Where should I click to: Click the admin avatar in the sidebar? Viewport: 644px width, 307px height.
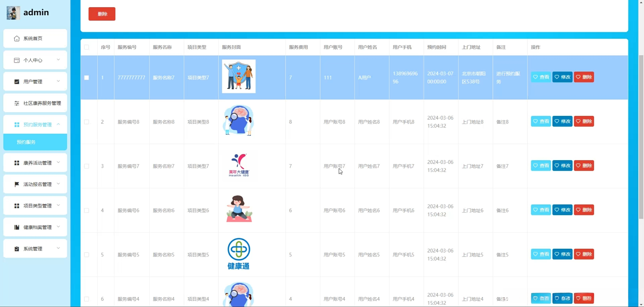click(x=13, y=13)
